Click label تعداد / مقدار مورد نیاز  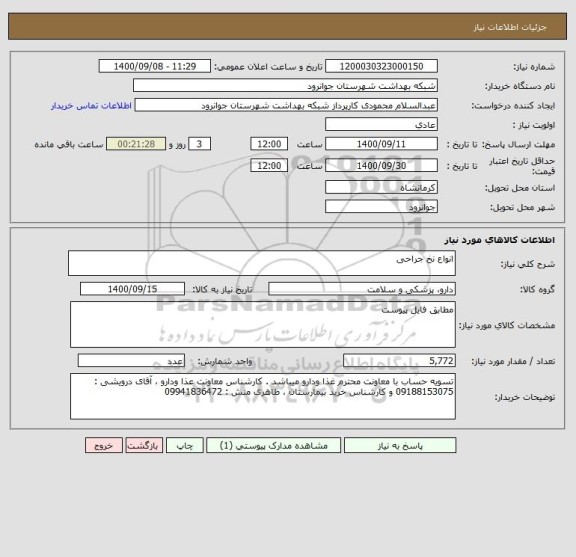513,362
